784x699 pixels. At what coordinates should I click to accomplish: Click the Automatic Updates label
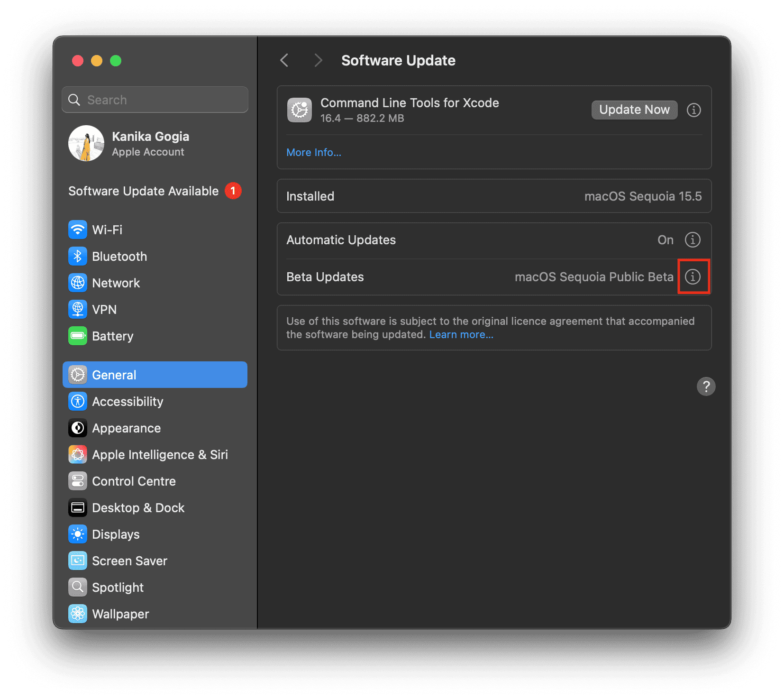tap(341, 240)
